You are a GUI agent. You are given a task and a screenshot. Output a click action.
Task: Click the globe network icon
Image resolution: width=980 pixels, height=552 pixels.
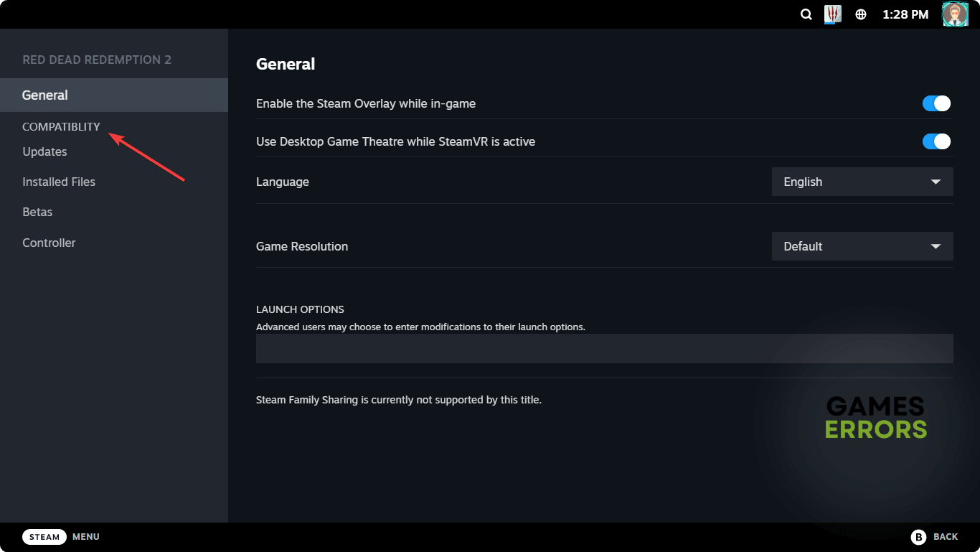coord(861,14)
